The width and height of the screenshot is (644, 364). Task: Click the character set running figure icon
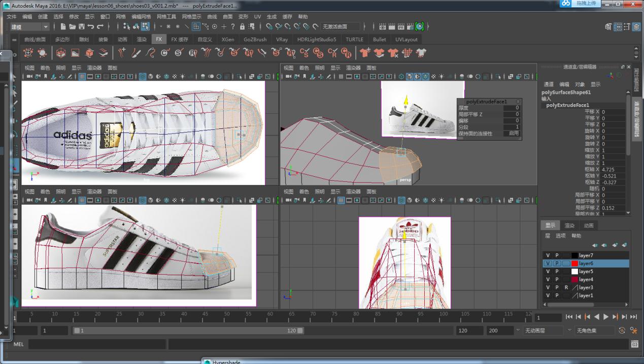[x=633, y=330]
